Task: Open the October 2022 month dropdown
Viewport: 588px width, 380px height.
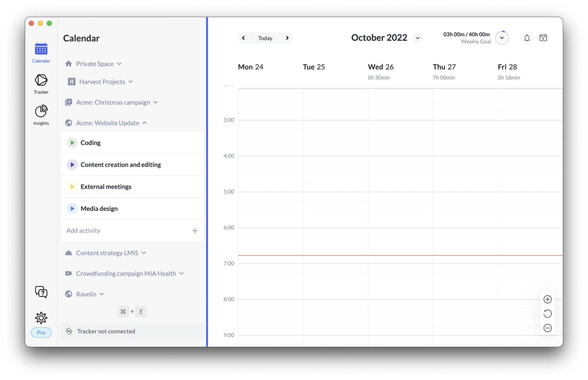Action: (417, 38)
